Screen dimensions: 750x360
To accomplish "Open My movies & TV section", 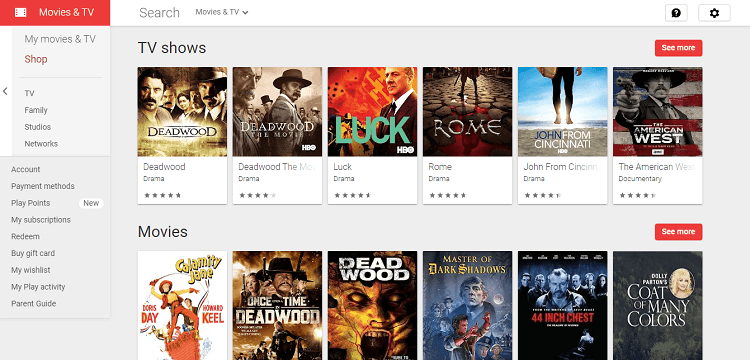I will tap(60, 39).
